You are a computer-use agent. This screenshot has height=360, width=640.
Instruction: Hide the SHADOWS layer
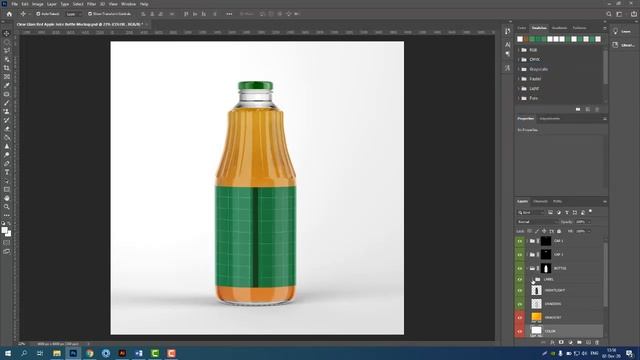(520, 304)
